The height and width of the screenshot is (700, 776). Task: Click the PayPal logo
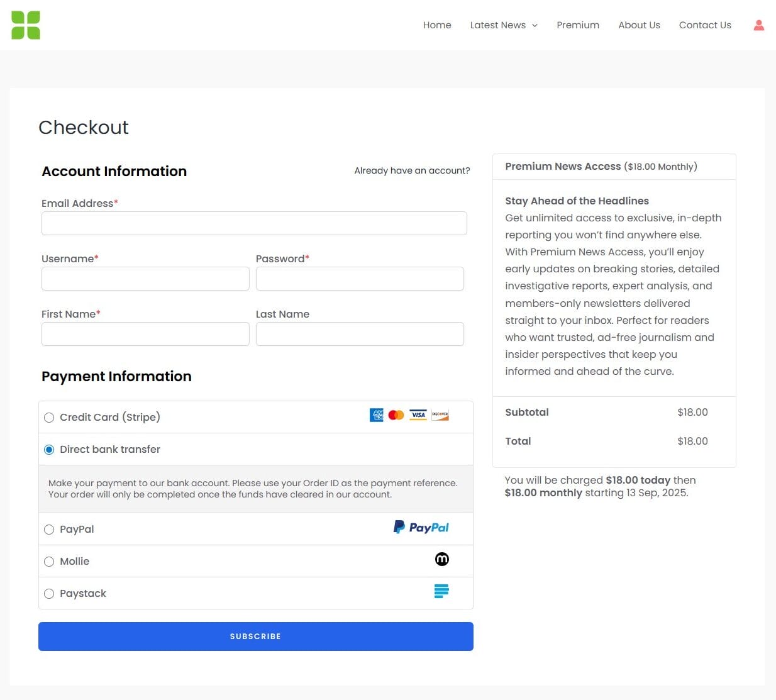pyautogui.click(x=421, y=527)
